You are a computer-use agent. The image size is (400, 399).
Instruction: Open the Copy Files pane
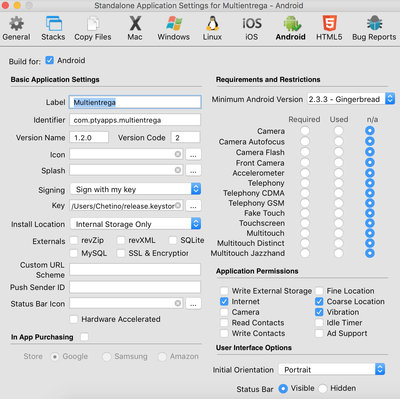tap(93, 29)
